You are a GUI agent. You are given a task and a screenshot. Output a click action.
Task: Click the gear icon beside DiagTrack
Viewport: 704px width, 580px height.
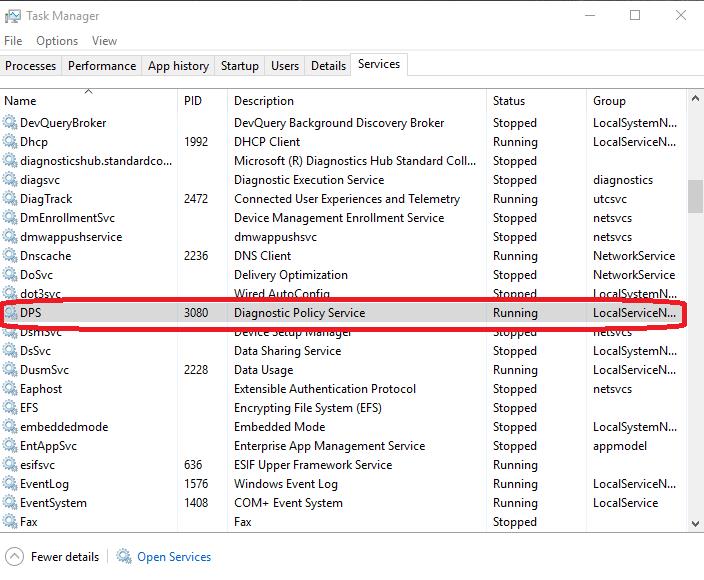10,198
